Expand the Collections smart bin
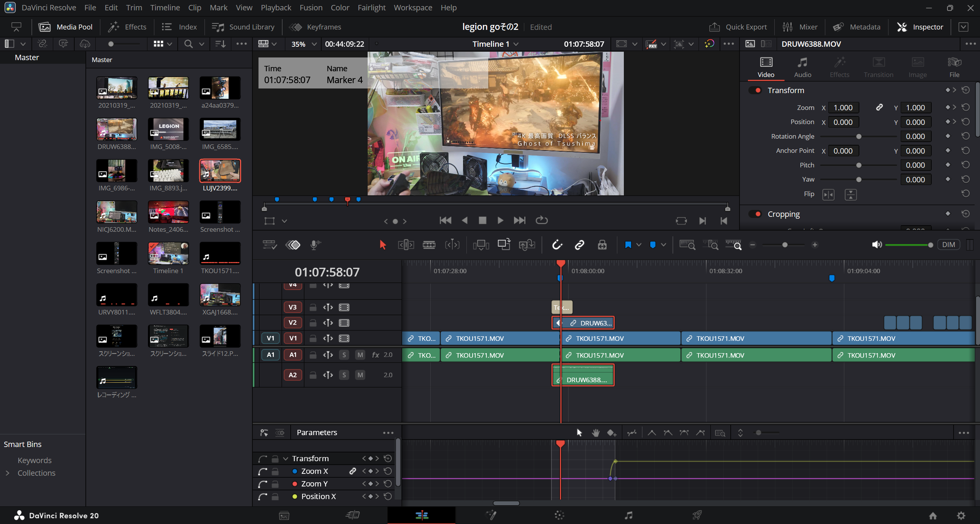This screenshot has width=980, height=524. coord(7,473)
